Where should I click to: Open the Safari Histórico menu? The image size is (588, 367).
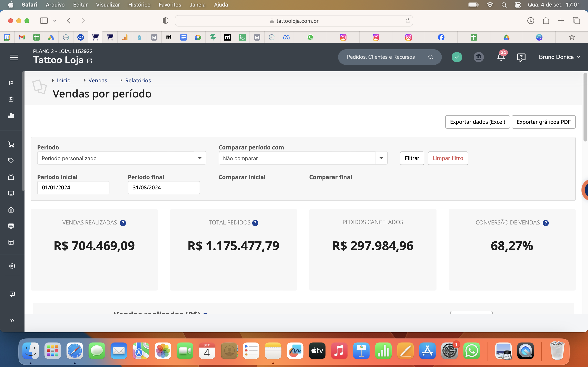pyautogui.click(x=139, y=5)
